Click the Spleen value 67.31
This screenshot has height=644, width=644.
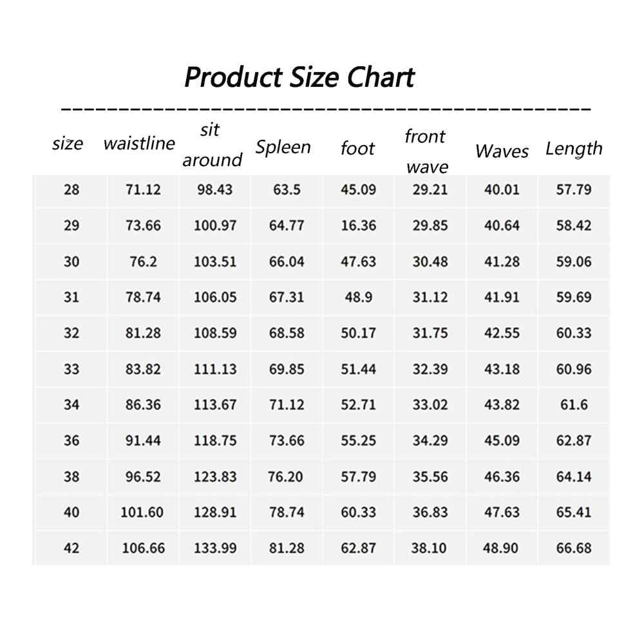point(287,297)
